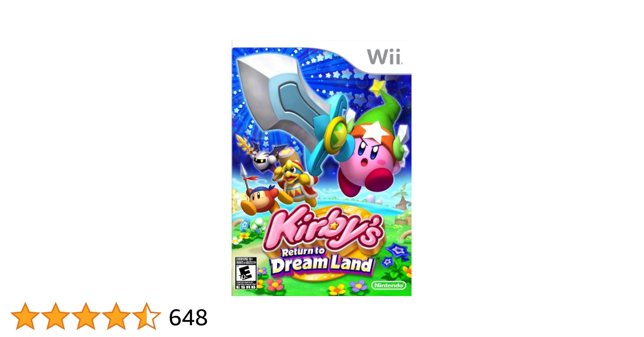Click the fourth rating star
This screenshot has width=644, height=337.
[116, 316]
